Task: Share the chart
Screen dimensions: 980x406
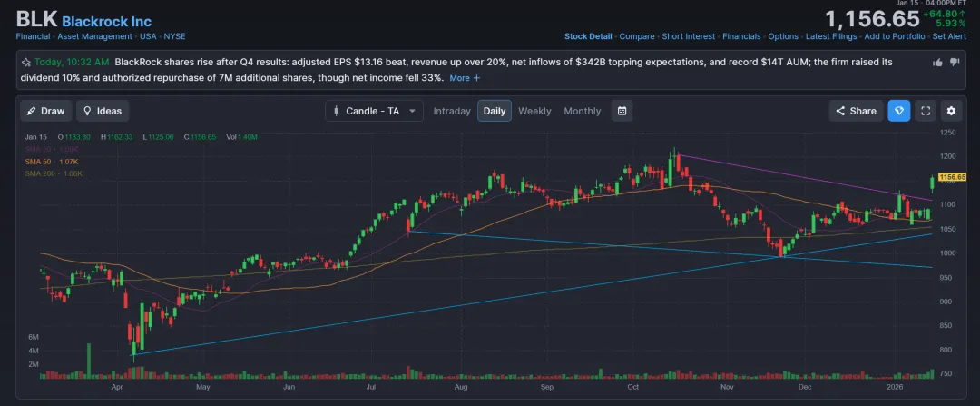Action: coord(857,111)
